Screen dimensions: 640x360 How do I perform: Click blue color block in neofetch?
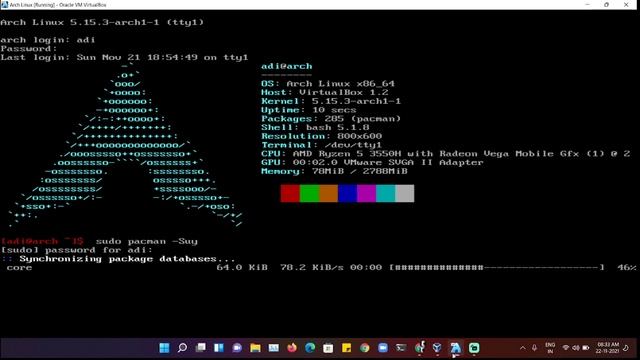[347, 193]
